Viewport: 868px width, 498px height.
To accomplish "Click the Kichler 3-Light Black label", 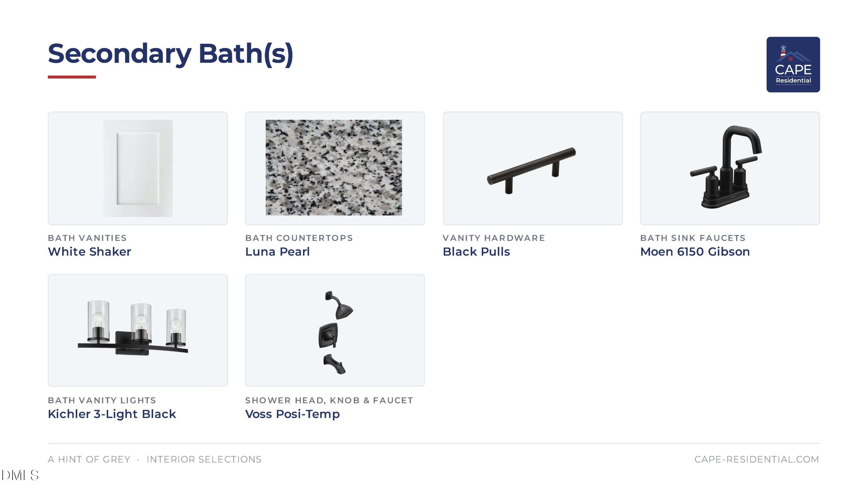I will coord(112,414).
